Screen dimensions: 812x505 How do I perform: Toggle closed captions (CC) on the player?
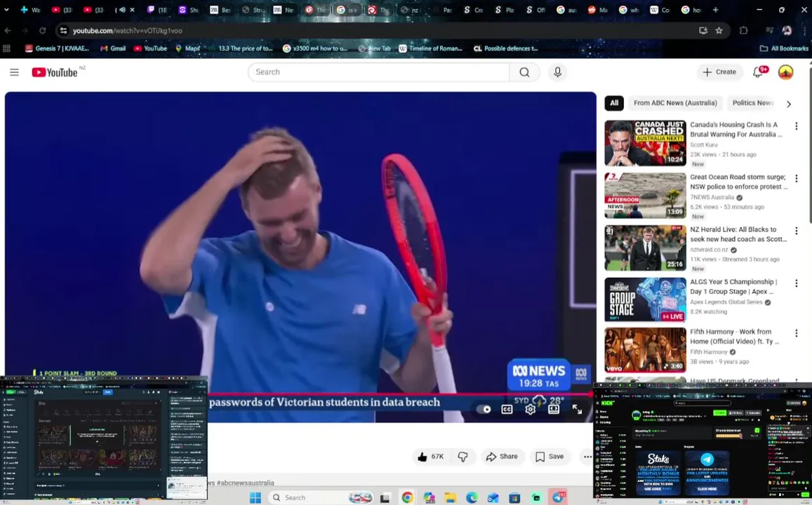(507, 410)
